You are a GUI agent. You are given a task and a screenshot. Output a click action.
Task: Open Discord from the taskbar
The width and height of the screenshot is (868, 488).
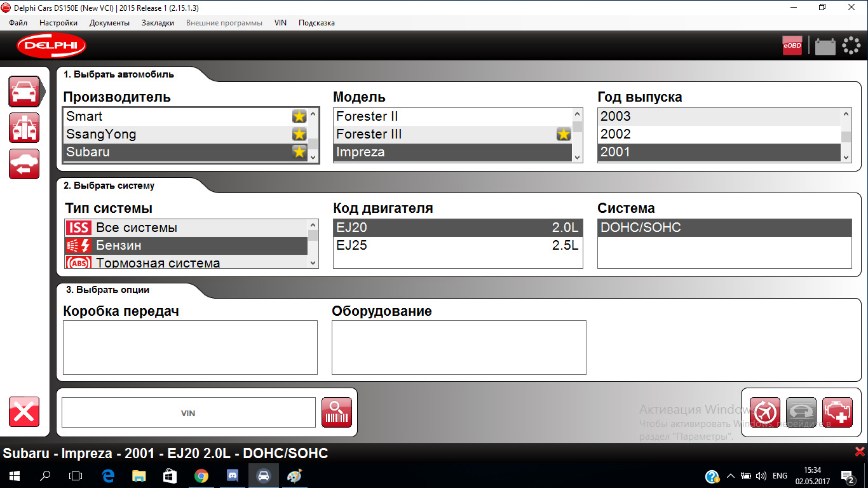232,475
